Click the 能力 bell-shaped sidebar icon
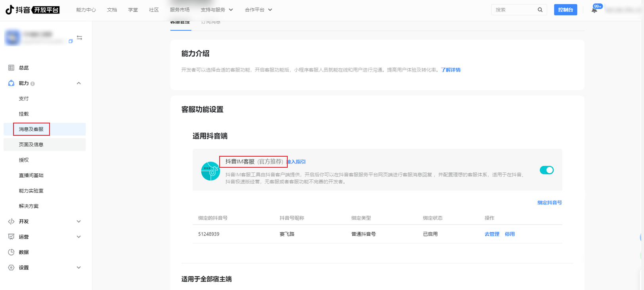This screenshot has width=644, height=290. click(11, 83)
